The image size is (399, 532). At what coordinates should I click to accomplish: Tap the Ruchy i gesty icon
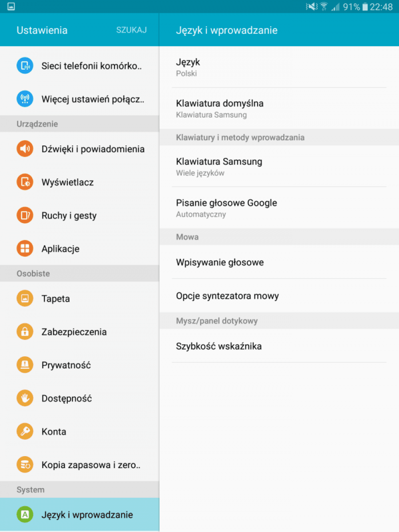25,215
